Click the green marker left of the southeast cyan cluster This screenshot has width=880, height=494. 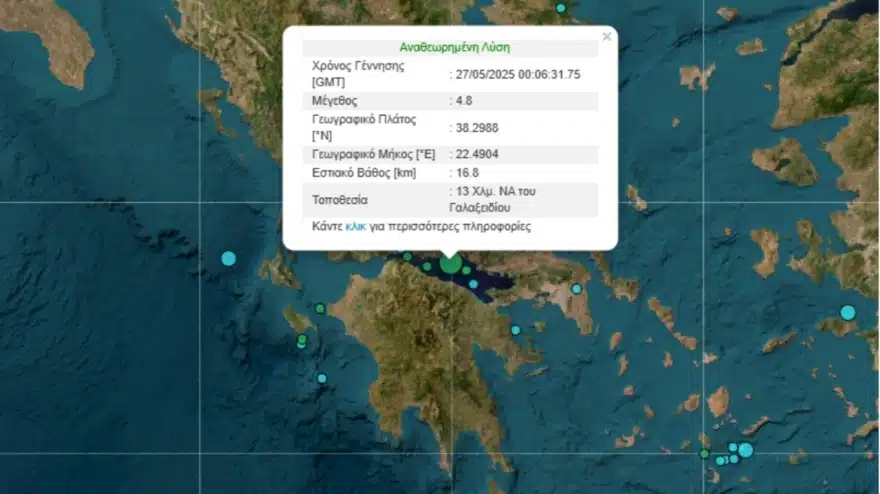point(705,453)
